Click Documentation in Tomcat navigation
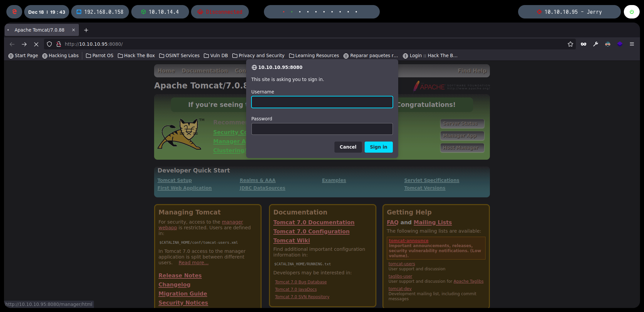The height and width of the screenshot is (312, 644). click(205, 71)
